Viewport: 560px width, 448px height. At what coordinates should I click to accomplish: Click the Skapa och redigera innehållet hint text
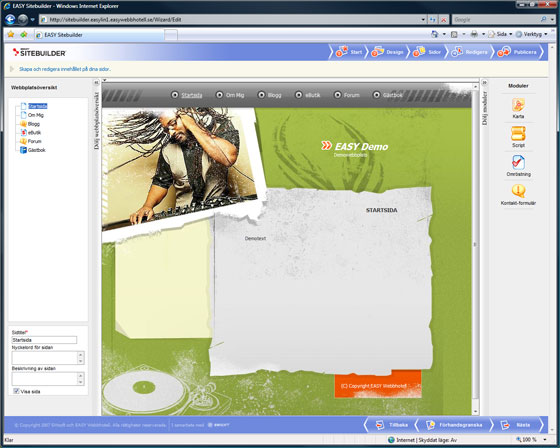click(65, 69)
